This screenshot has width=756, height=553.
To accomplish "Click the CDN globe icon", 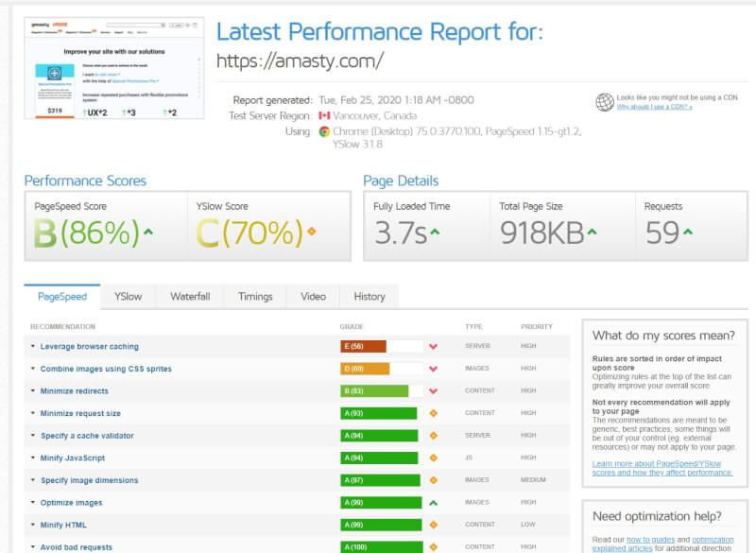I will (x=604, y=102).
